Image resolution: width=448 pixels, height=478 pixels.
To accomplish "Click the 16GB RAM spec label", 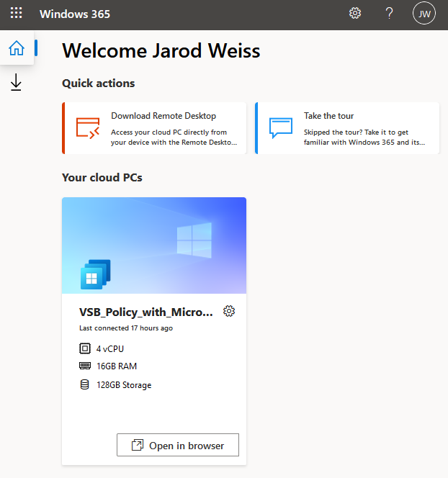I will click(x=117, y=366).
